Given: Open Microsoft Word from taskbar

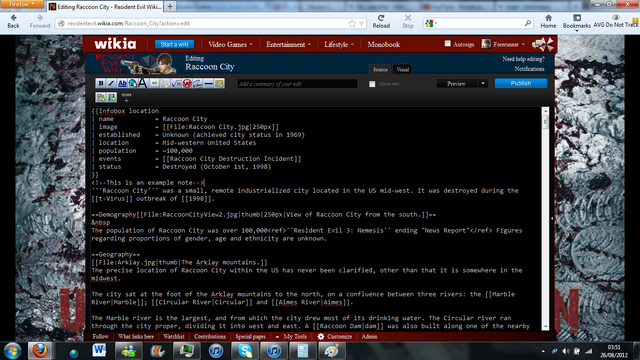Looking at the screenshot, I should [99, 351].
